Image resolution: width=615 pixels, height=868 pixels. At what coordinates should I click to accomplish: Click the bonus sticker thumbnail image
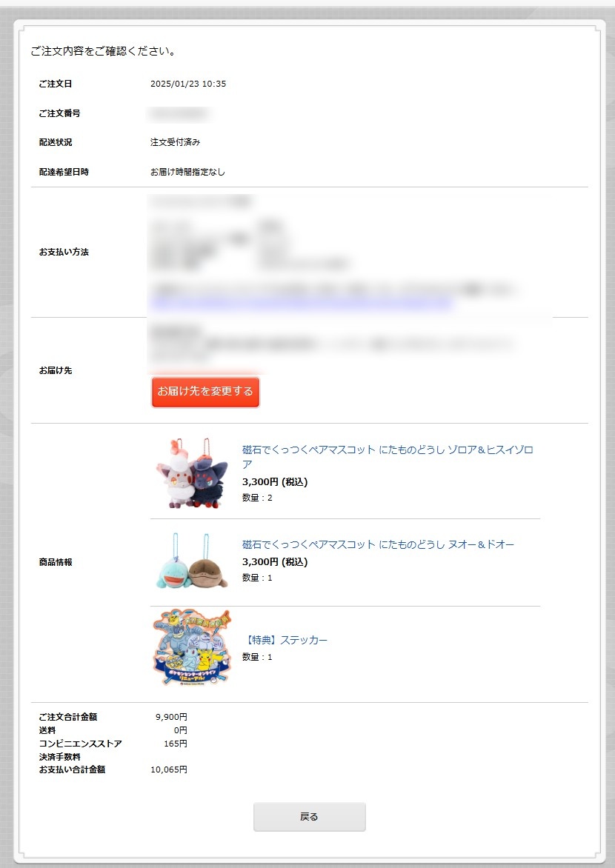pyautogui.click(x=192, y=647)
